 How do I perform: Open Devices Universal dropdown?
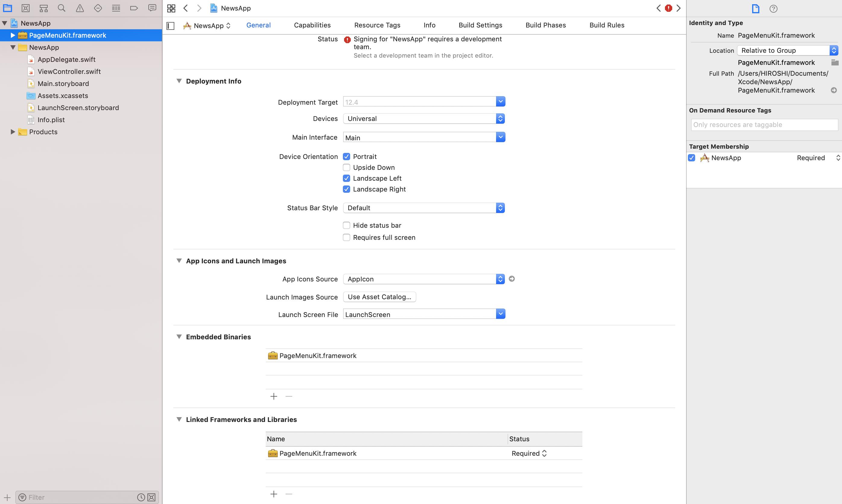coord(424,119)
